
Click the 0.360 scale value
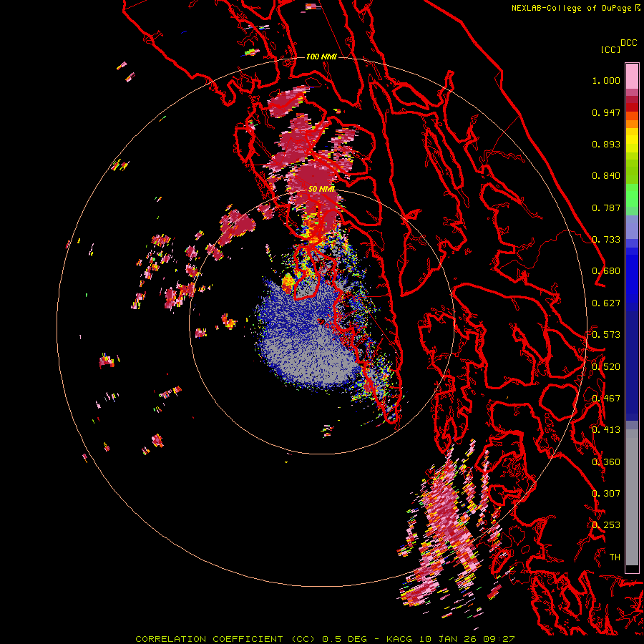tap(606, 462)
